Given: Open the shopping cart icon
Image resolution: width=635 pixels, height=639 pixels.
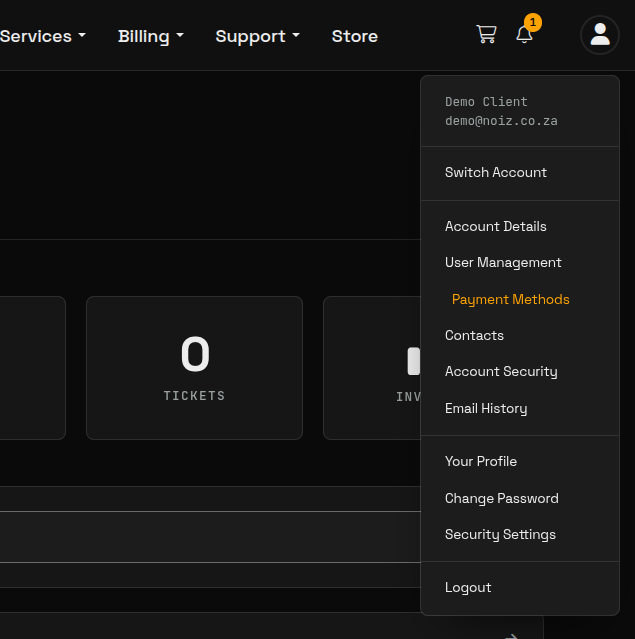Looking at the screenshot, I should (486, 34).
